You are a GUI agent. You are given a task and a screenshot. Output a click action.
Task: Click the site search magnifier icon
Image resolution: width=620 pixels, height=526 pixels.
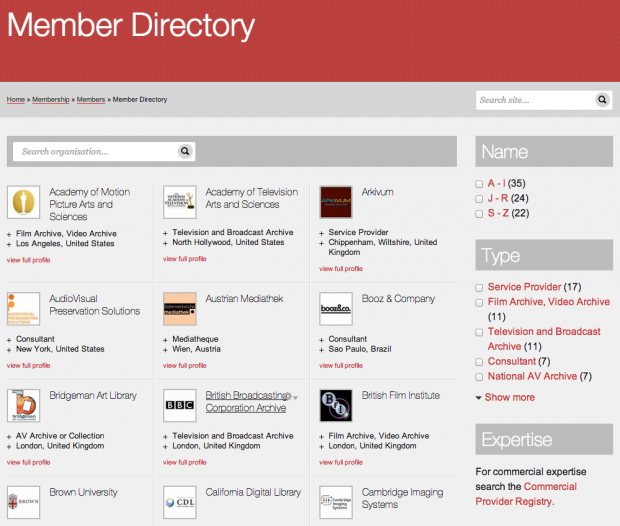[602, 100]
